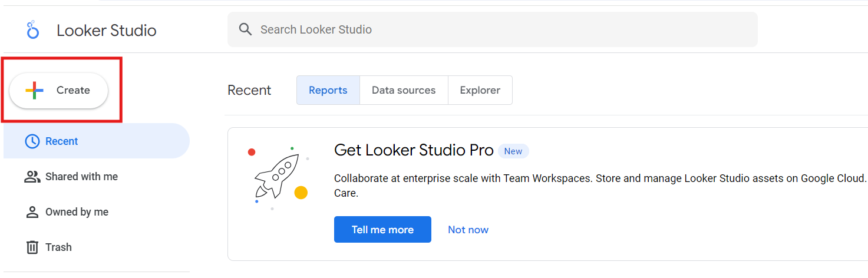Screen dimensions: 868x278
Task: Select Recent in the sidebar
Action: pyautogui.click(x=97, y=141)
